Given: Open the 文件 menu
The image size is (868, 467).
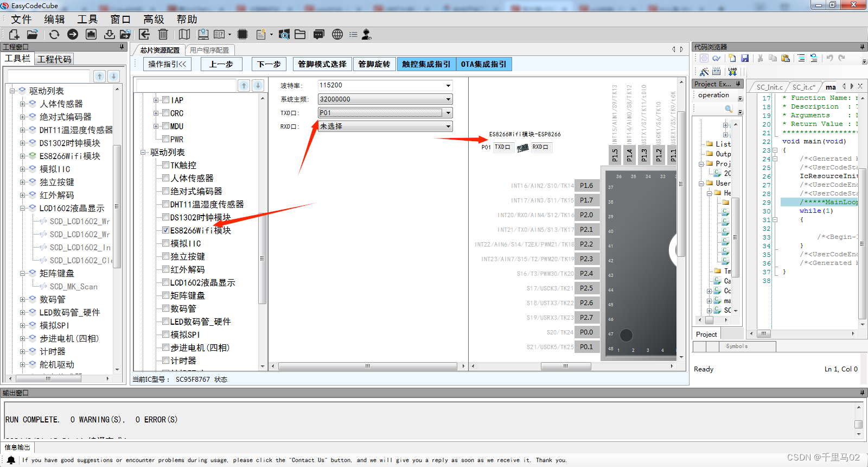Looking at the screenshot, I should coord(21,19).
